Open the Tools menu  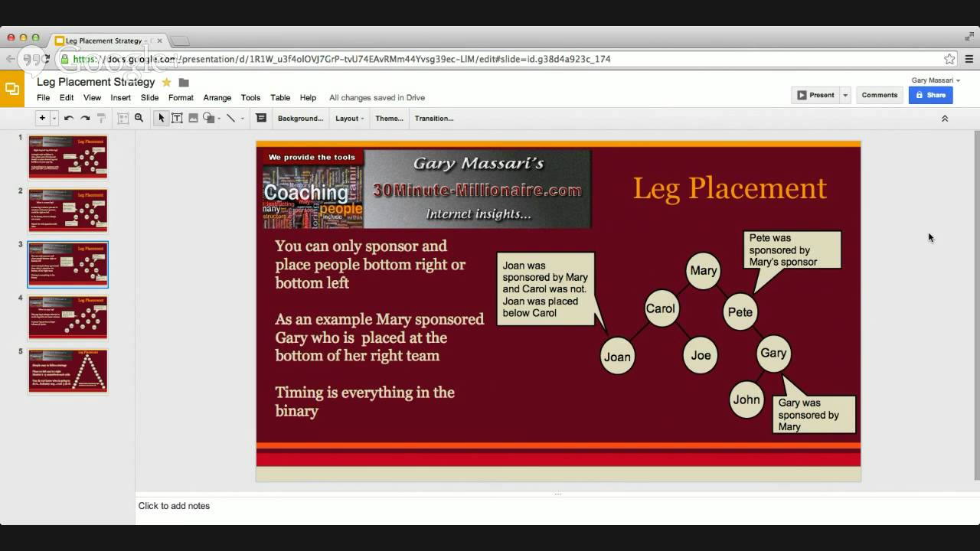[250, 98]
